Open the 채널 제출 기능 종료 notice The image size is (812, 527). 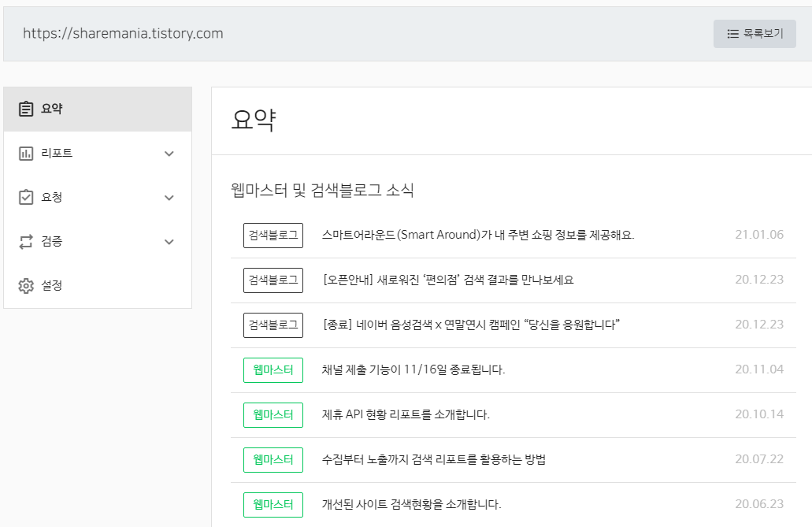[413, 369]
